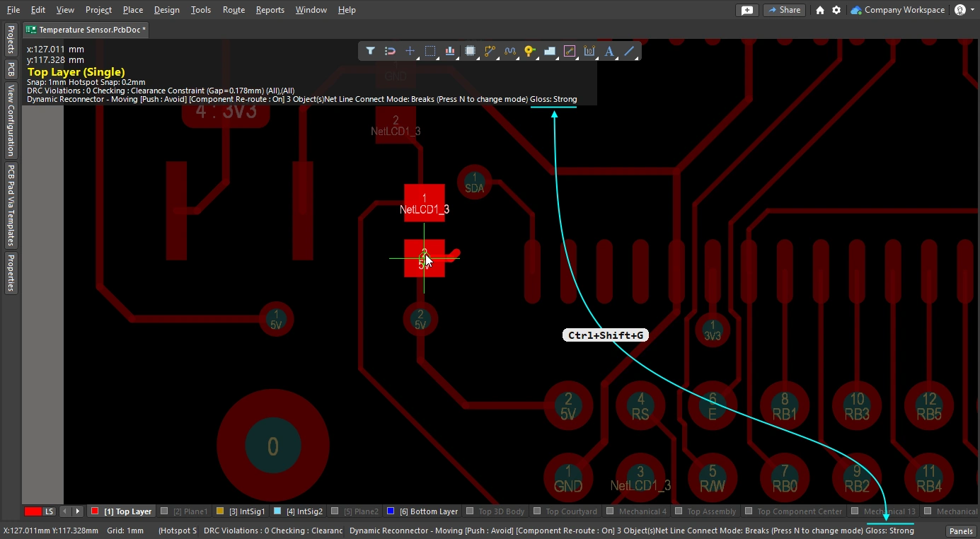Open the user account dropdown arrow
Screen dimensions: 980x539
(973, 10)
